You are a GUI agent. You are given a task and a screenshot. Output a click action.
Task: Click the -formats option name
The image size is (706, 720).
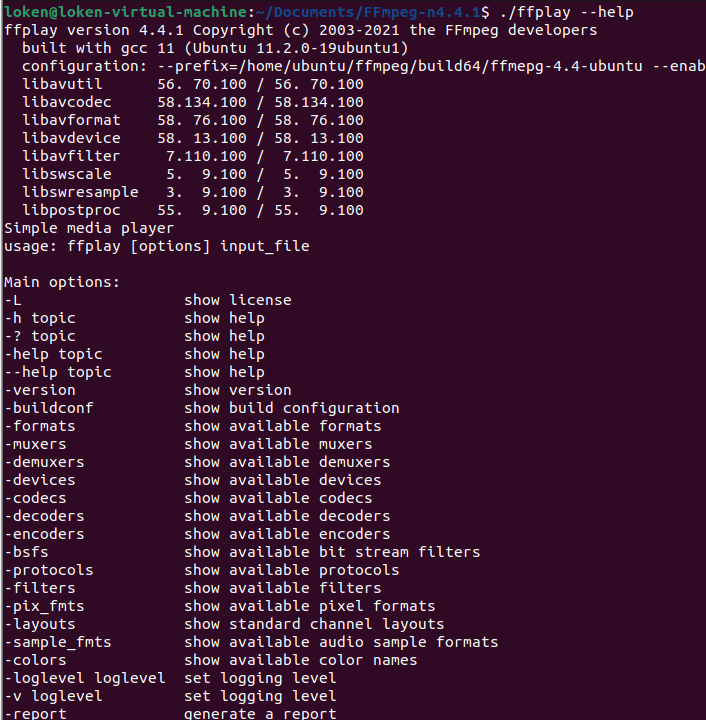tap(39, 426)
